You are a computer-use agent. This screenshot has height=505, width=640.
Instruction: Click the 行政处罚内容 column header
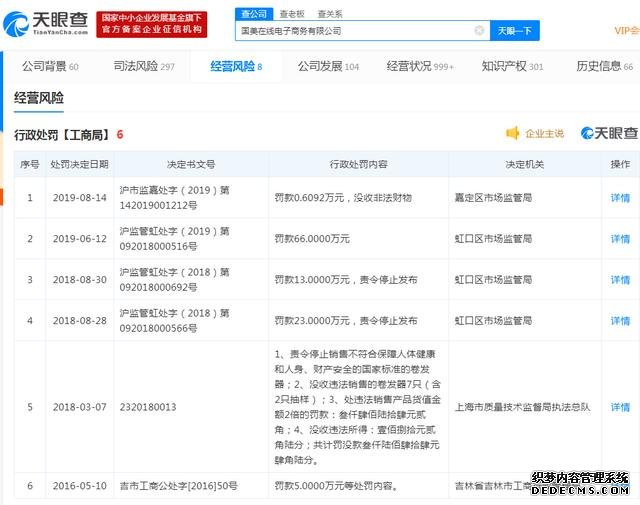coord(358,164)
